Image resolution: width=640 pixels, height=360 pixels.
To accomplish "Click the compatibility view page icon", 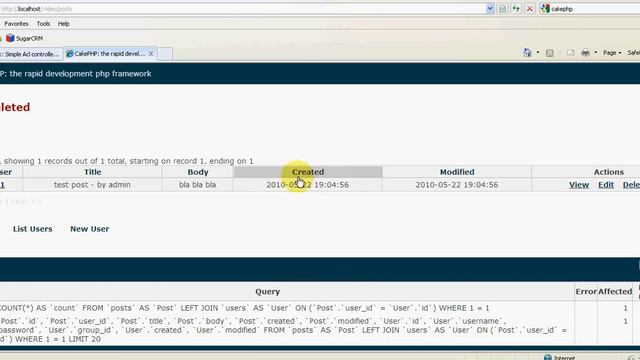I will [x=502, y=9].
